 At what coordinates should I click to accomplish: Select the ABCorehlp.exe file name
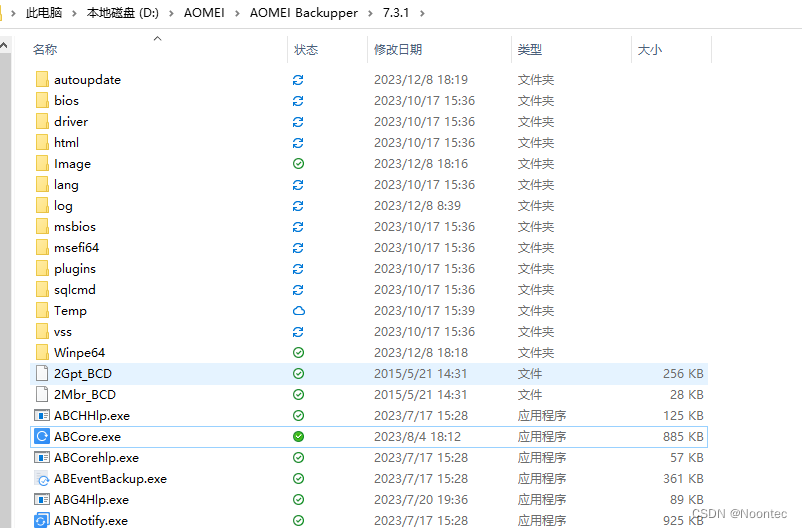point(96,458)
